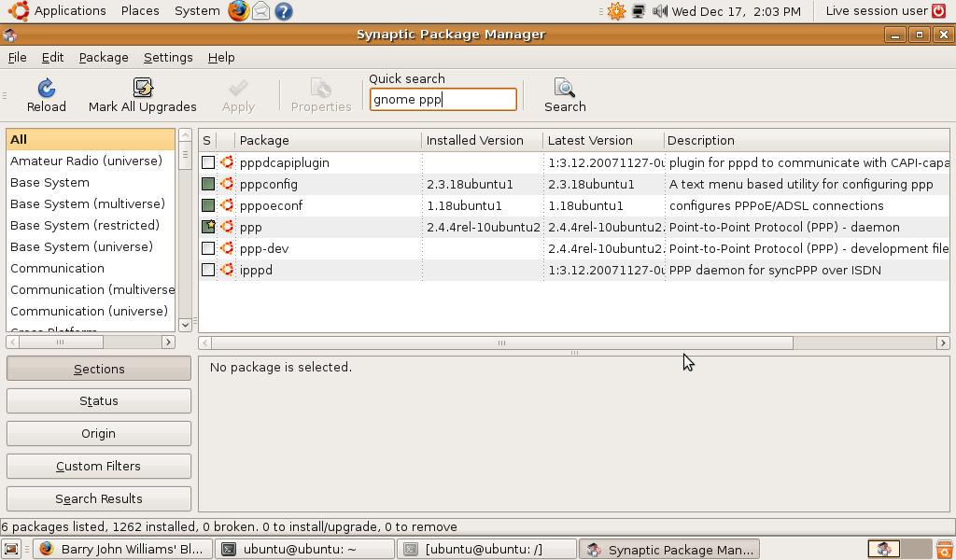Click the Custom Filters button
This screenshot has width=956, height=560.
(99, 466)
